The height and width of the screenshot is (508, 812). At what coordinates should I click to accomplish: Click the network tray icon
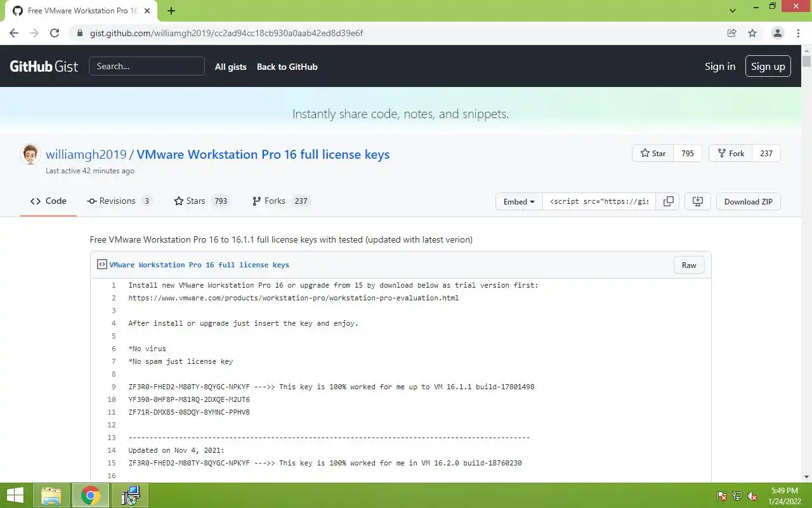point(737,496)
